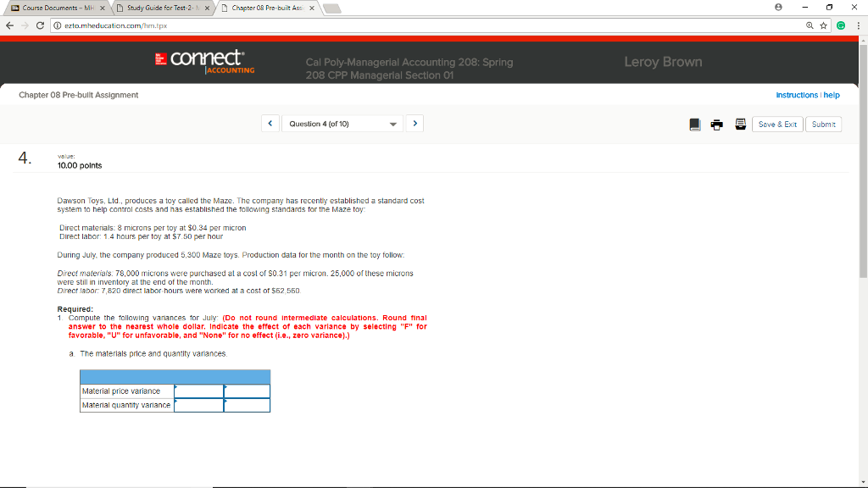Click the browser forward arrow

(25, 25)
